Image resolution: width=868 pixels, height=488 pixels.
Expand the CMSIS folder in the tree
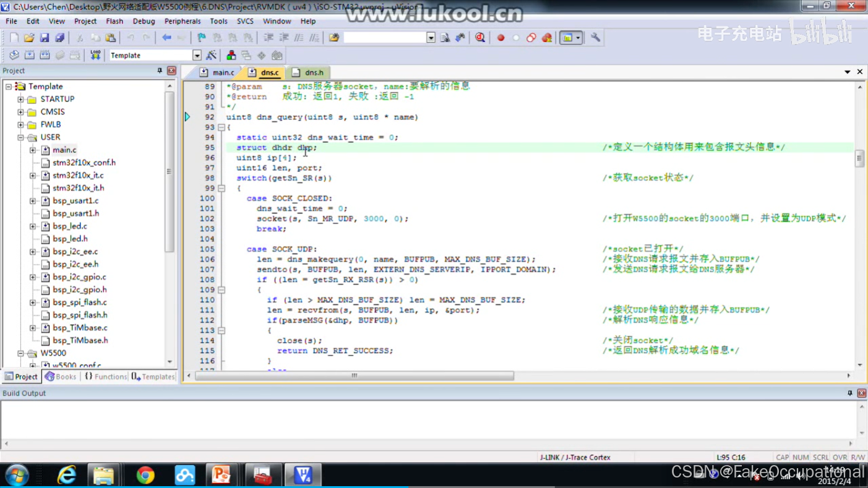click(20, 112)
